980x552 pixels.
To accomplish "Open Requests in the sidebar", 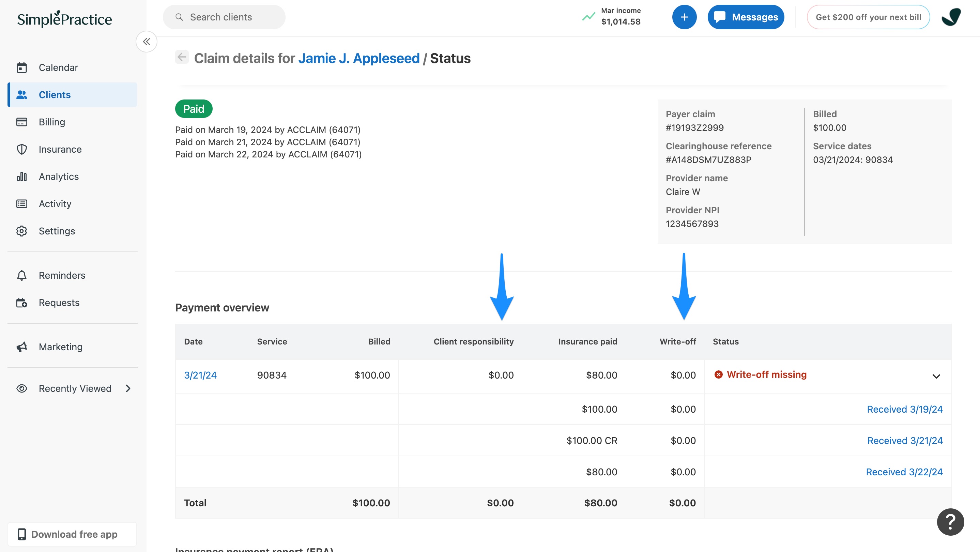I will tap(72, 303).
